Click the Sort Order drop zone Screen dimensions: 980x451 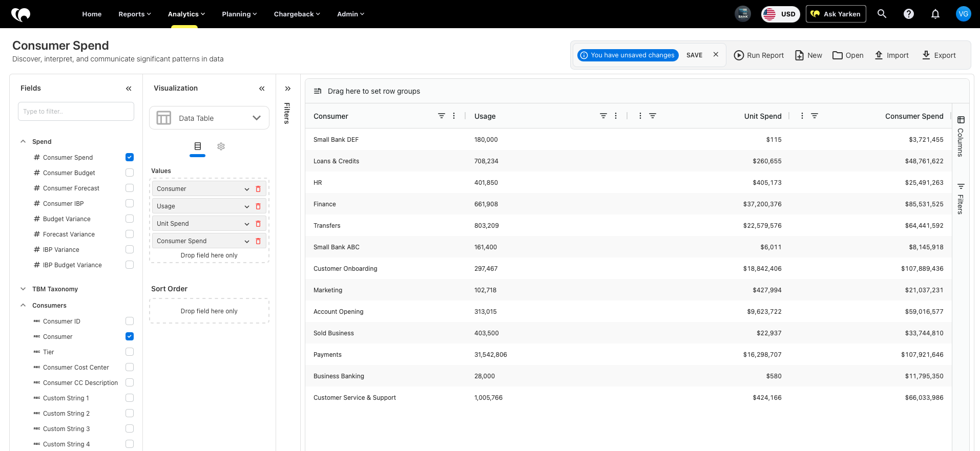click(209, 311)
